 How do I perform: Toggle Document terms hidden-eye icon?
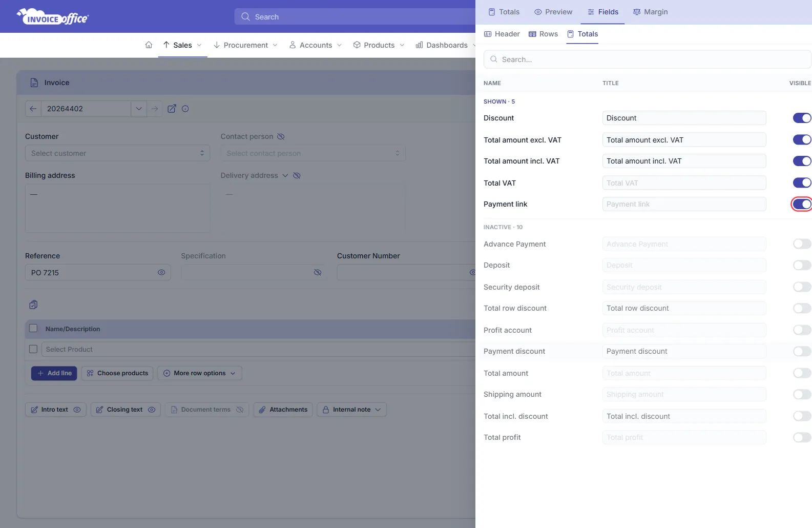[x=240, y=410]
